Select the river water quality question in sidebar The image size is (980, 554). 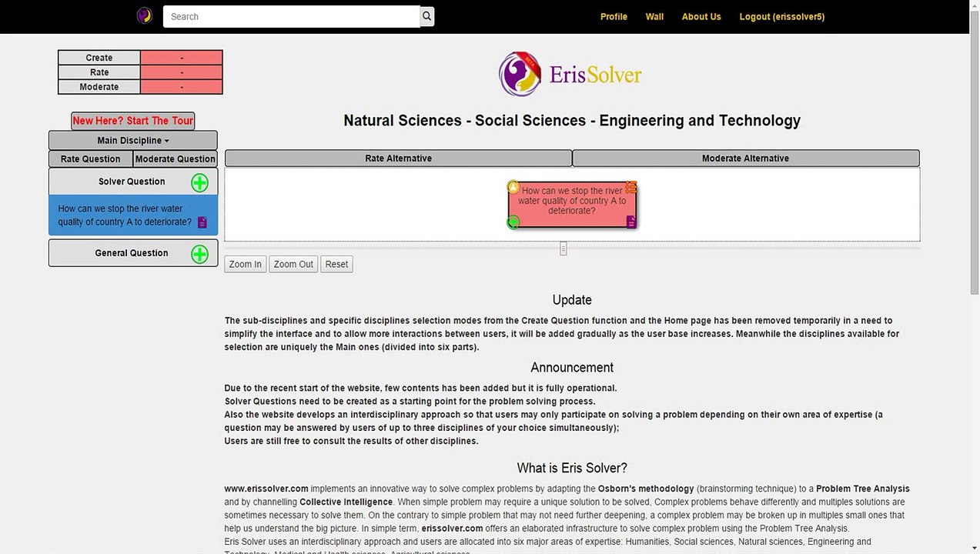pyautogui.click(x=133, y=215)
